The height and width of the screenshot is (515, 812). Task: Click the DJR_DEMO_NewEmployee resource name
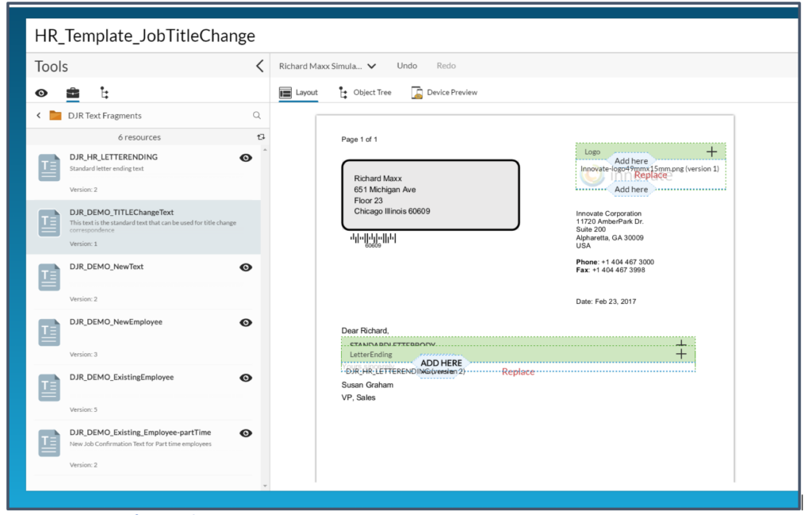(x=116, y=321)
